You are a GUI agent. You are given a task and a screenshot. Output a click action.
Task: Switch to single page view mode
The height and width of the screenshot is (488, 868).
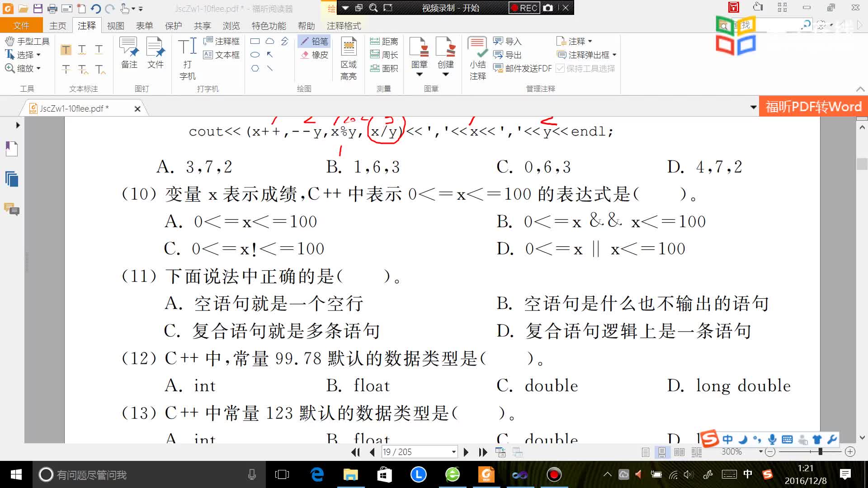645,452
